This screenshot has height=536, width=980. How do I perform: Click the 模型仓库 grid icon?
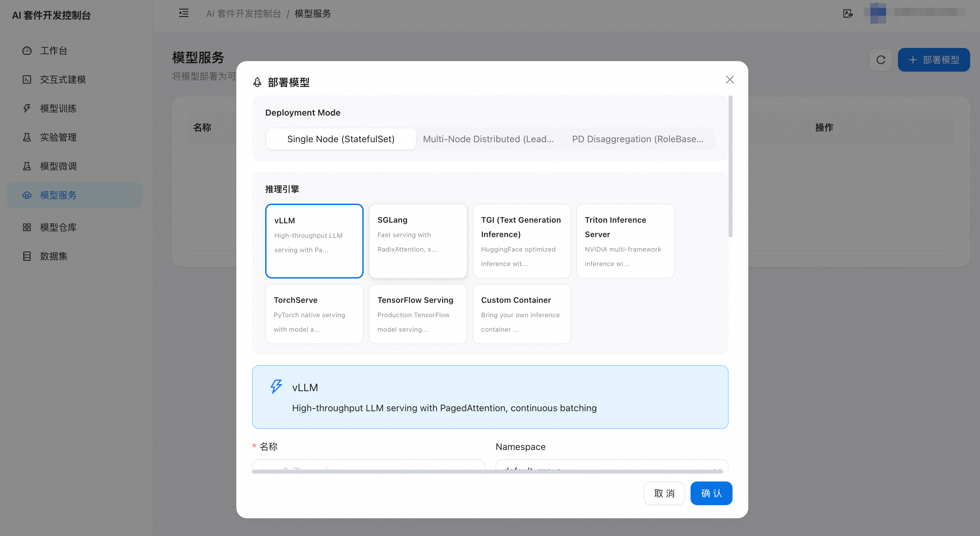(27, 227)
